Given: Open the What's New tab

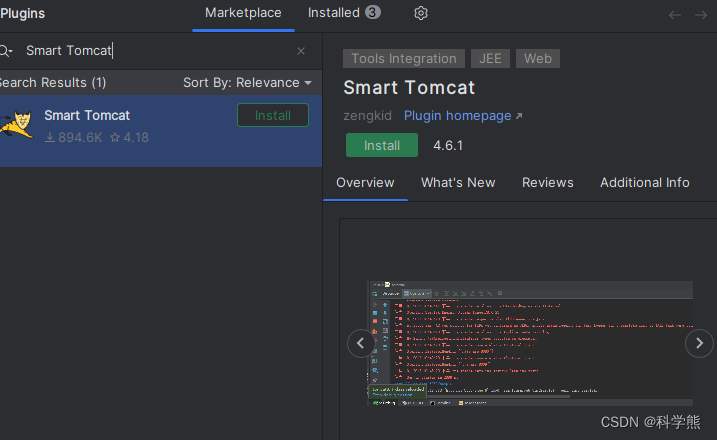Looking at the screenshot, I should point(458,182).
